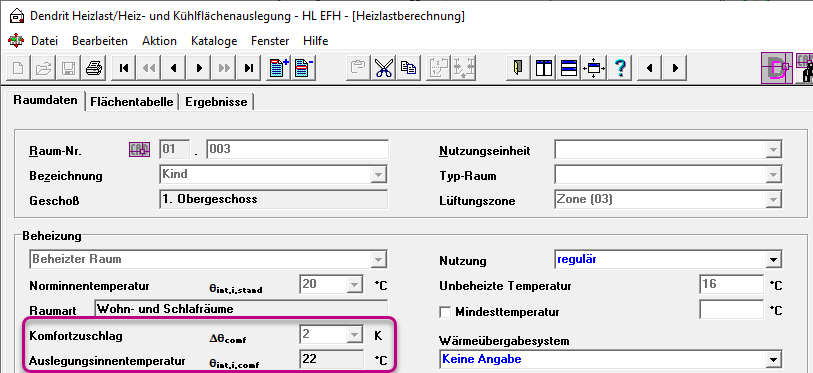The width and height of the screenshot is (813, 373).
Task: Expand the Typ-Raum combo box
Action: 774,175
